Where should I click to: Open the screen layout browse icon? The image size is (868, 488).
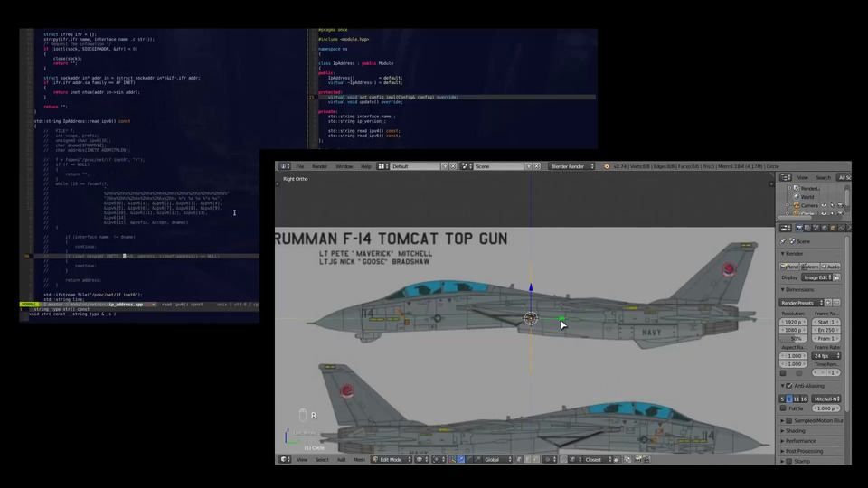pos(382,166)
